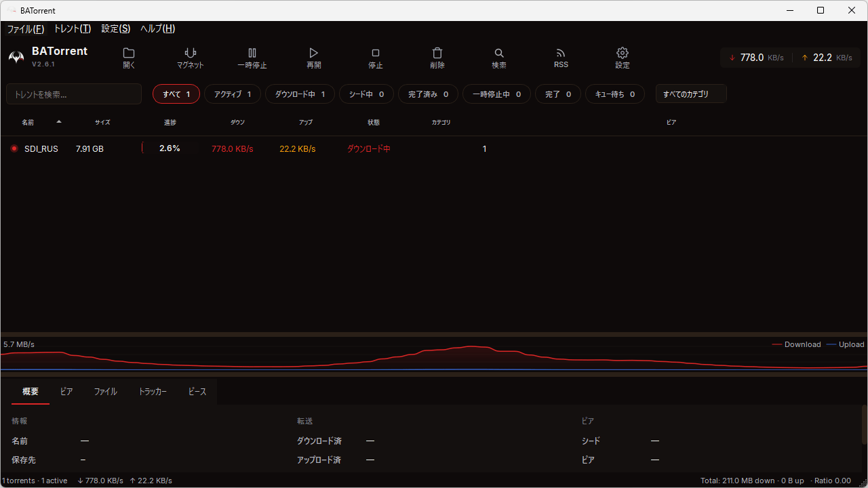Click the BATorrent bat logo
The height and width of the screenshot is (488, 868).
coord(16,58)
